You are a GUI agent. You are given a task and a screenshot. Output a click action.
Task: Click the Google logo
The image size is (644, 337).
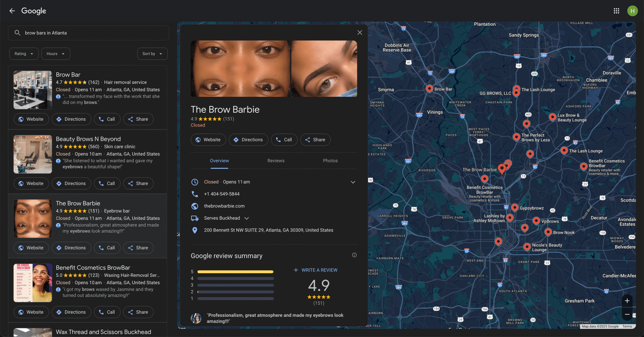tap(34, 11)
